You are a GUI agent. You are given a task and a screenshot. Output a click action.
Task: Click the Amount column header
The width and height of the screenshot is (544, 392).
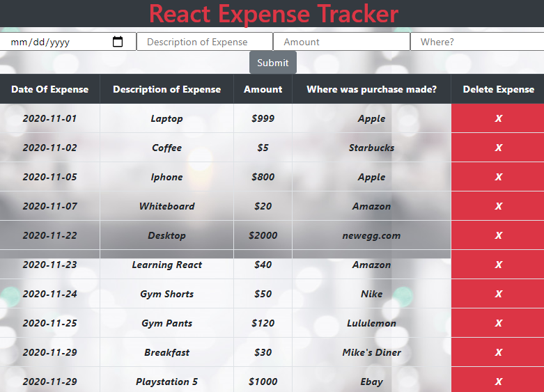tap(263, 89)
